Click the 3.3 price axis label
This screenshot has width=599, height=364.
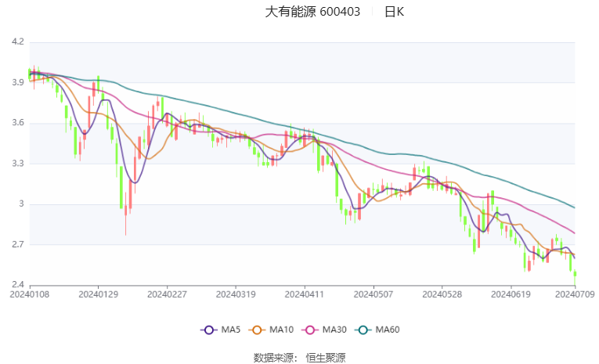(x=17, y=164)
